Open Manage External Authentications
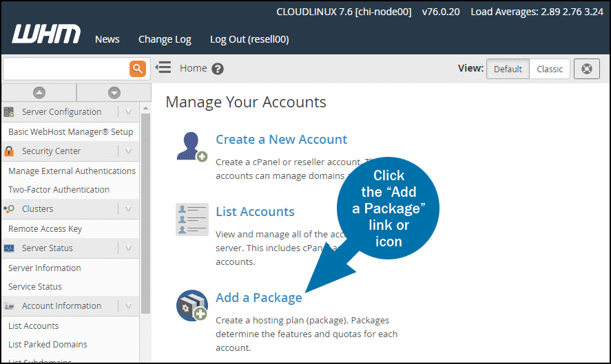 (x=72, y=171)
